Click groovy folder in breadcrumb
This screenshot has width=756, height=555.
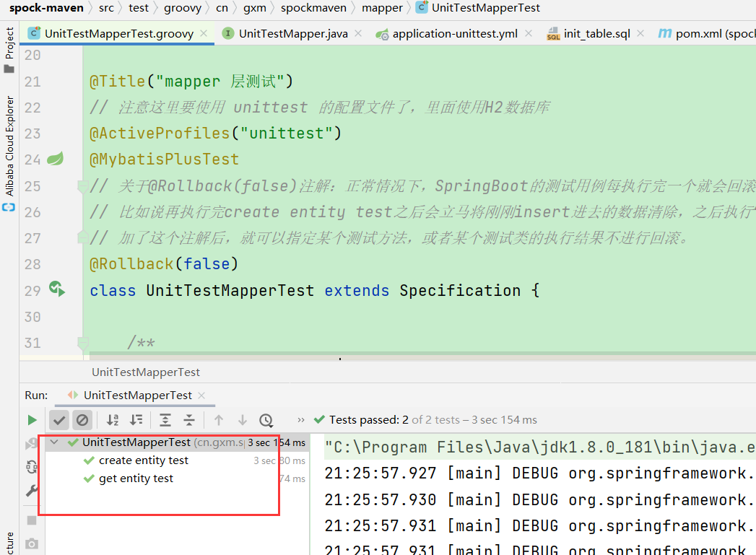pyautogui.click(x=182, y=8)
